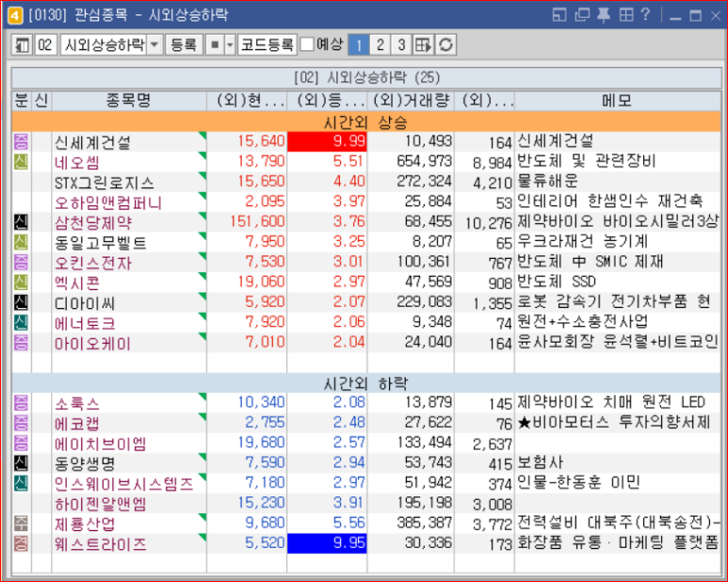Open the column layout icon next to tab 3
The height and width of the screenshot is (582, 728).
[x=424, y=45]
